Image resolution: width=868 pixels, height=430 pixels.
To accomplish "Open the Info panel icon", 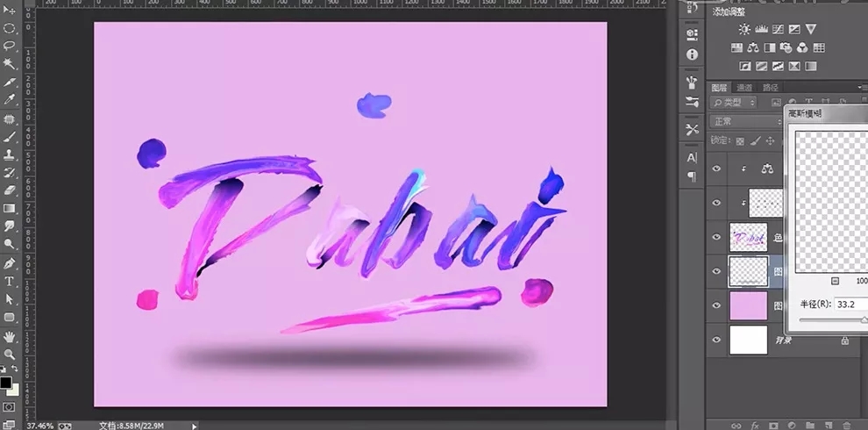I will click(x=692, y=54).
